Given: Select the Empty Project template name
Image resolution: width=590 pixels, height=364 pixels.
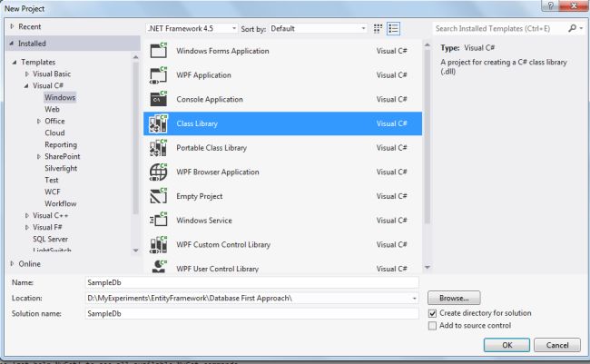Looking at the screenshot, I should pyautogui.click(x=199, y=196).
